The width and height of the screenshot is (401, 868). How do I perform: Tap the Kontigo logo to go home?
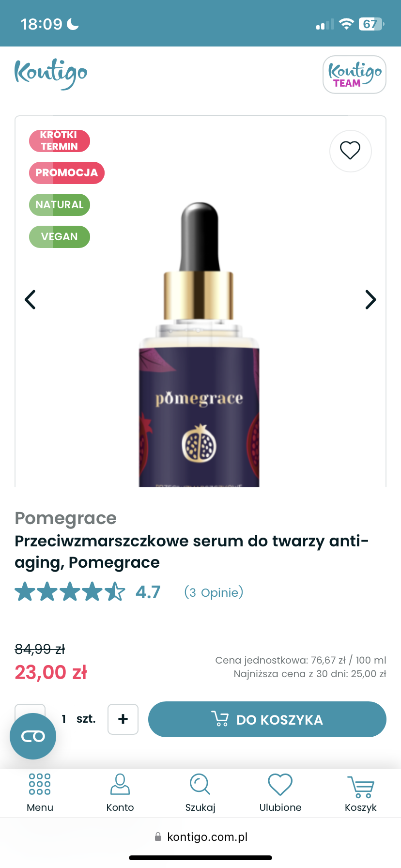[51, 74]
